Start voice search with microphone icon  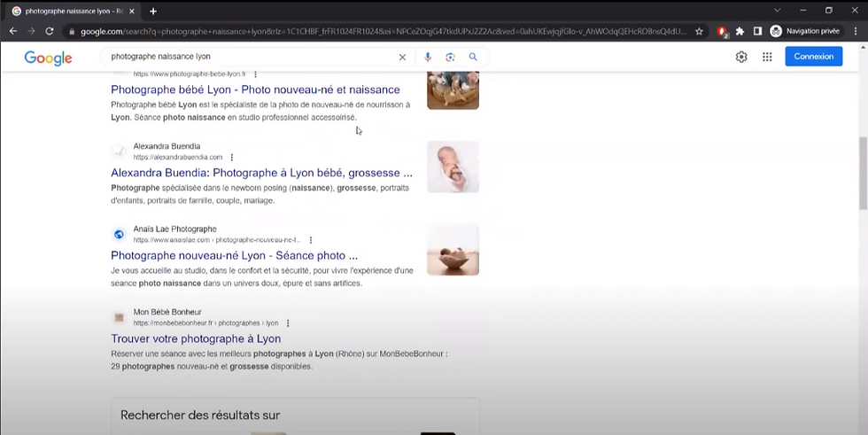click(x=427, y=57)
